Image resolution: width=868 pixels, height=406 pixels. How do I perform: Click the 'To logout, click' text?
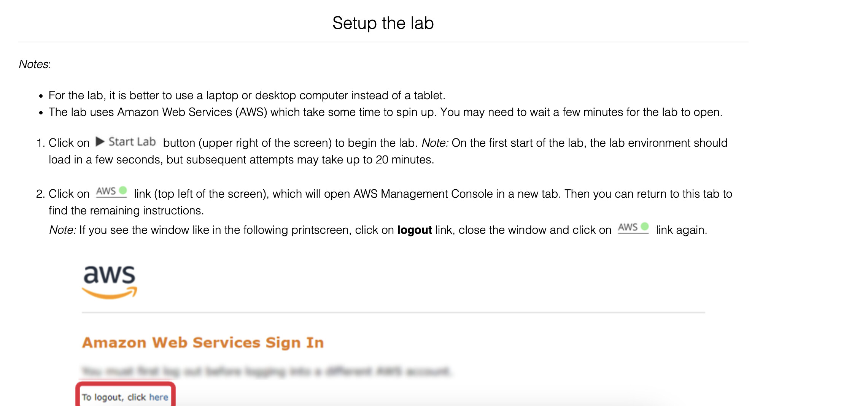coord(114,397)
